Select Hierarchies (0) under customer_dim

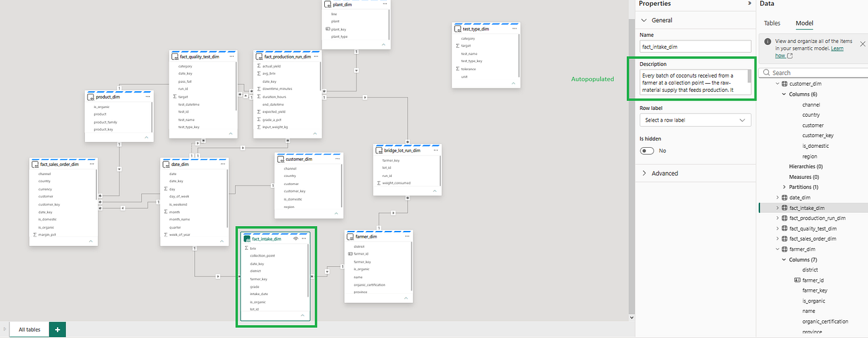[x=805, y=166]
